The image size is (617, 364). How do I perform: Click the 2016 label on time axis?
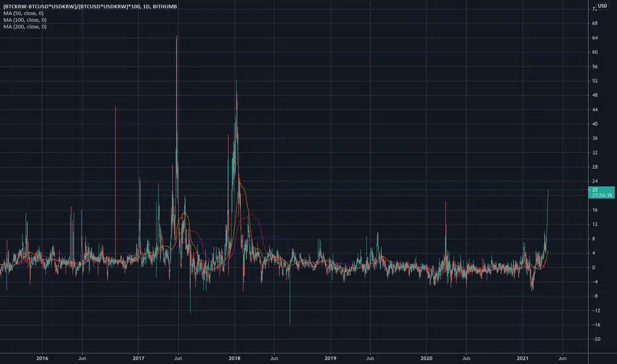click(x=42, y=358)
